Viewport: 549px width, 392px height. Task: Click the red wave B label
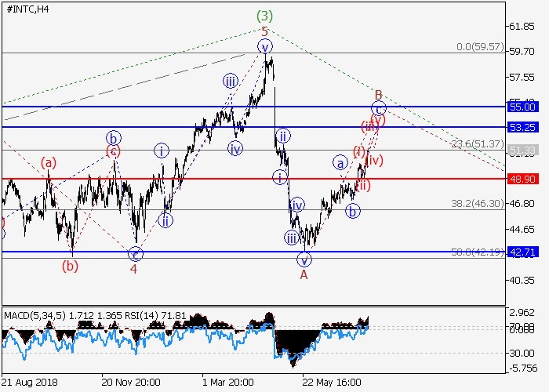coord(378,94)
